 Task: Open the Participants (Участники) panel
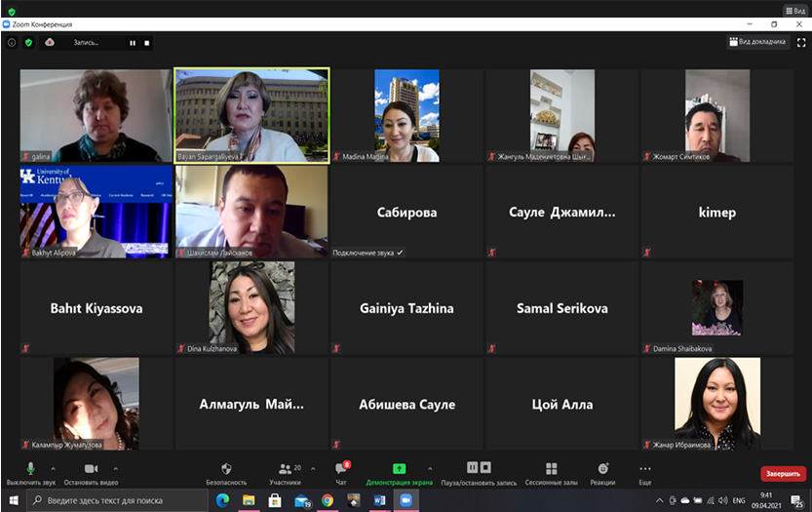285,469
